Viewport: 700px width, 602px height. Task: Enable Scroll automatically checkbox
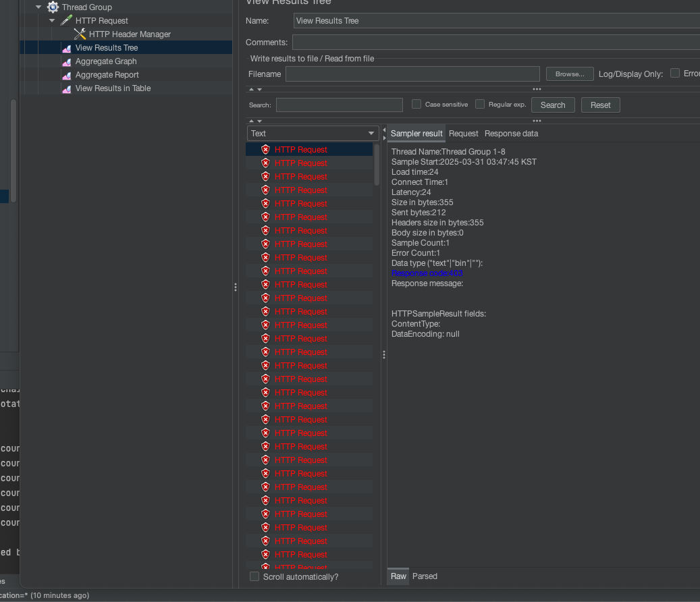pos(254,576)
